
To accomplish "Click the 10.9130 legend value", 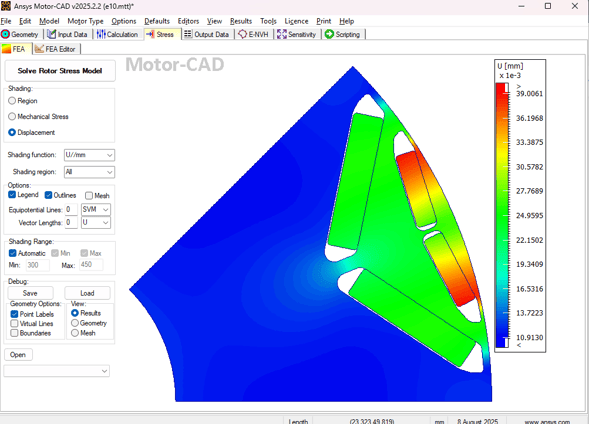I will pyautogui.click(x=529, y=337).
